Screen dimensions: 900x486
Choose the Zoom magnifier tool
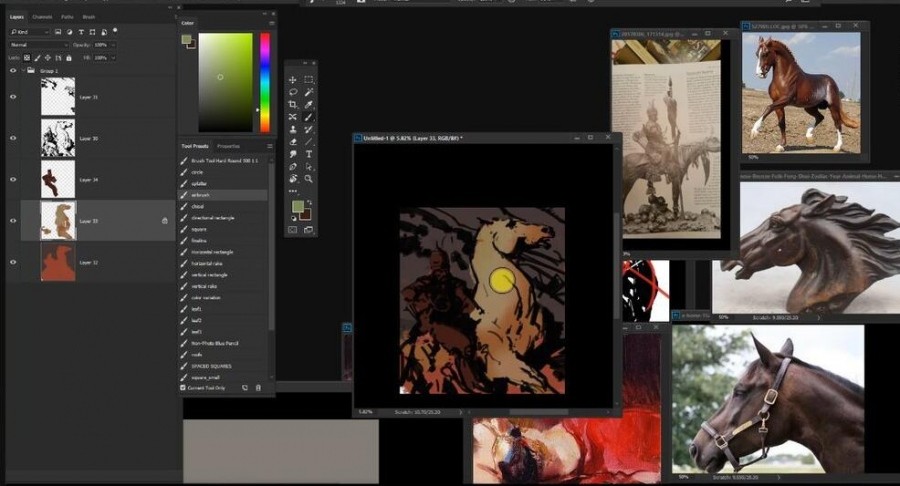point(309,178)
